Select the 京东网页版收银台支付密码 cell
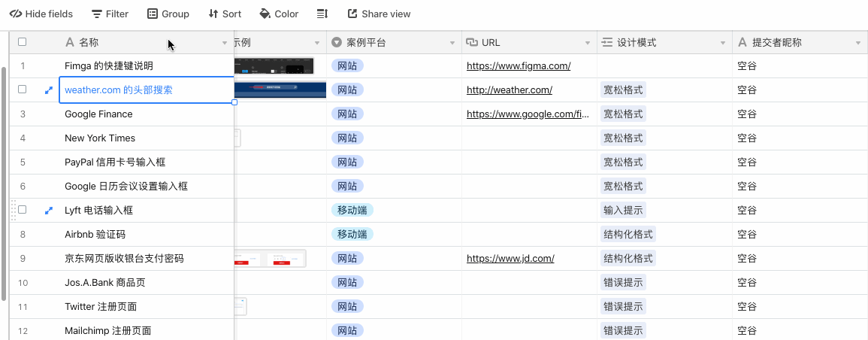 [146, 259]
